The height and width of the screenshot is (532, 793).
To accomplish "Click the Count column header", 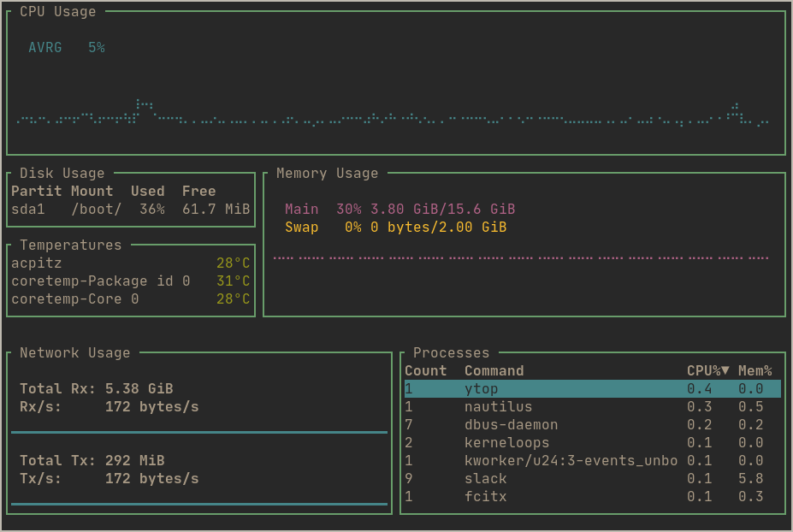I will click(426, 370).
